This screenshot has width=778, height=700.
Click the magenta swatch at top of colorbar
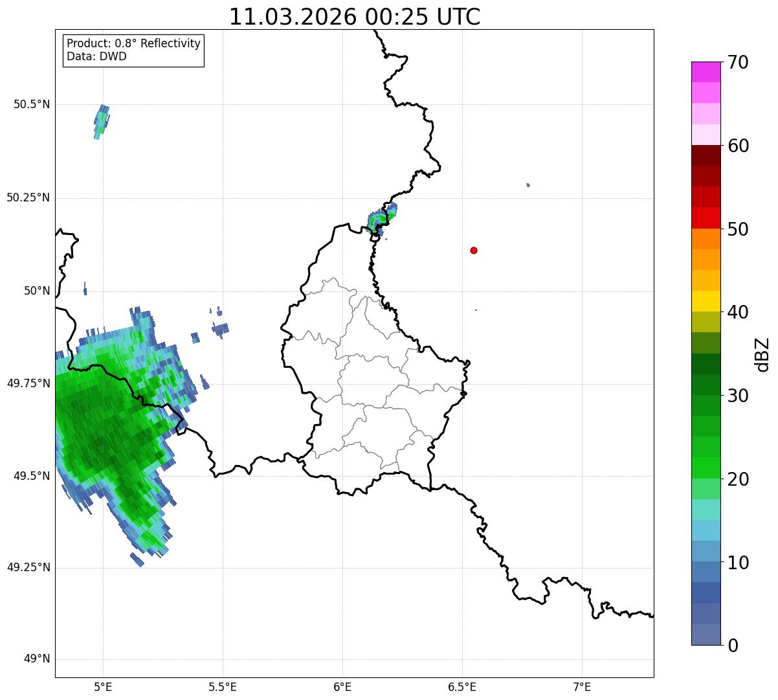[706, 72]
